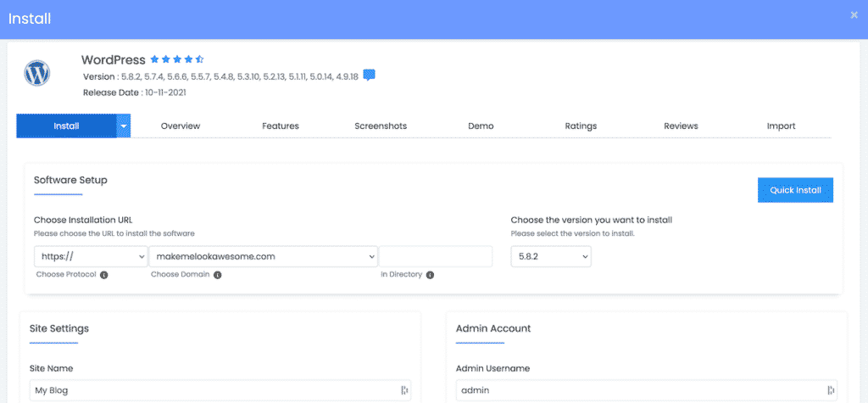
Task: Go to the Reviews tab
Action: [x=681, y=126]
